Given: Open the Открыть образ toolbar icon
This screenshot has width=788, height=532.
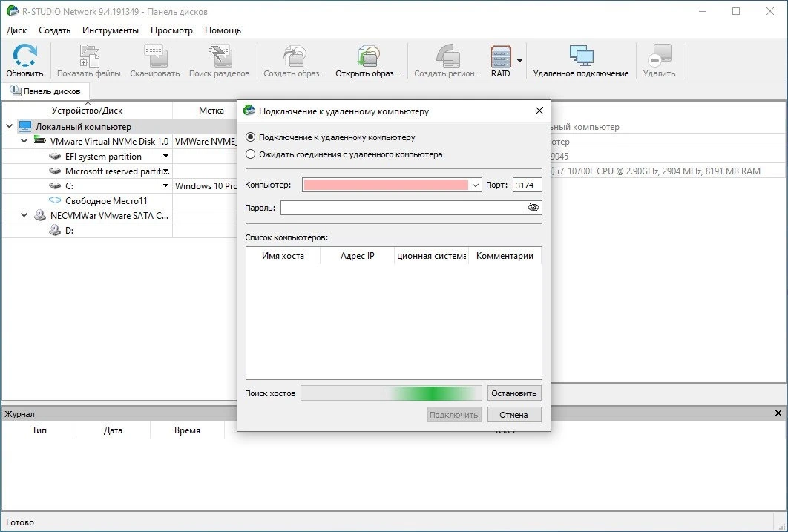Looking at the screenshot, I should click(368, 55).
